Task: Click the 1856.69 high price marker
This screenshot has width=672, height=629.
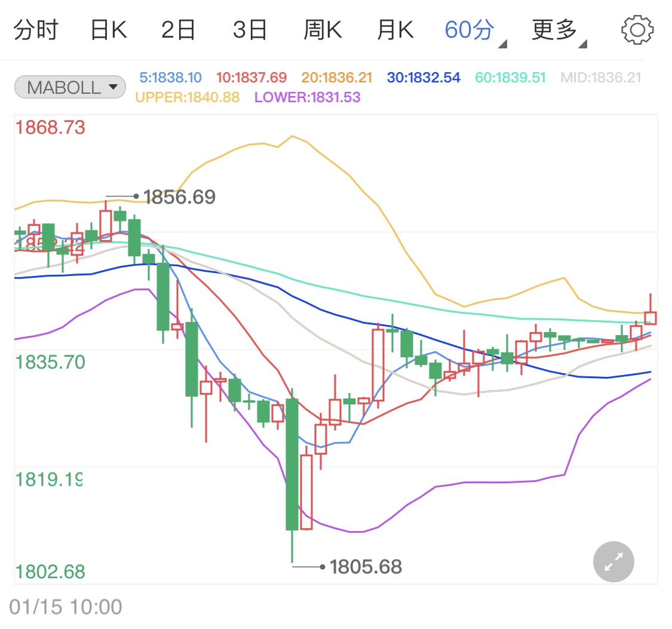Action: tap(179, 197)
